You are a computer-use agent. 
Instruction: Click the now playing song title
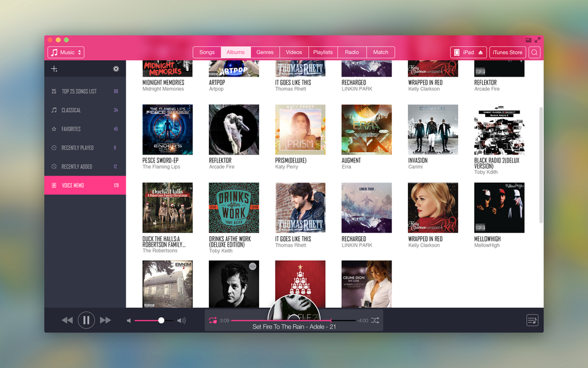(295, 327)
